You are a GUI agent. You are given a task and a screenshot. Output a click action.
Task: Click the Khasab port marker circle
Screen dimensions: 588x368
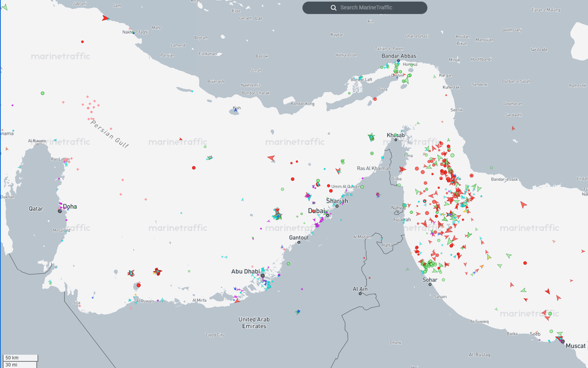tap(395, 140)
